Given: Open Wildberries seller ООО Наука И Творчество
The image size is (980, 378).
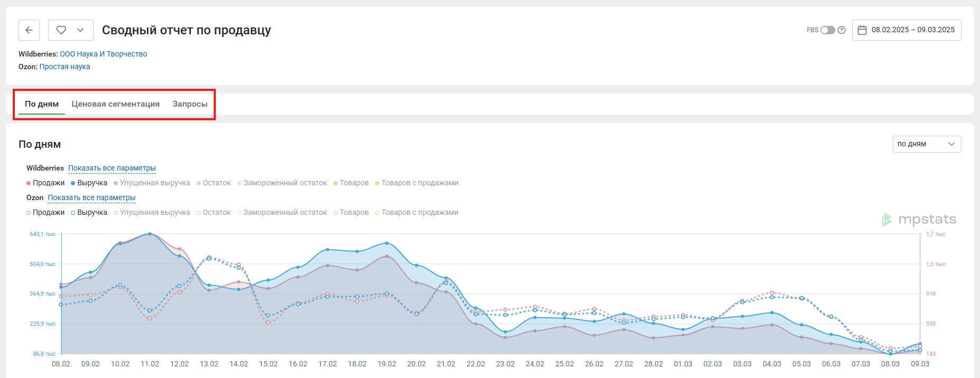Looking at the screenshot, I should coord(104,54).
